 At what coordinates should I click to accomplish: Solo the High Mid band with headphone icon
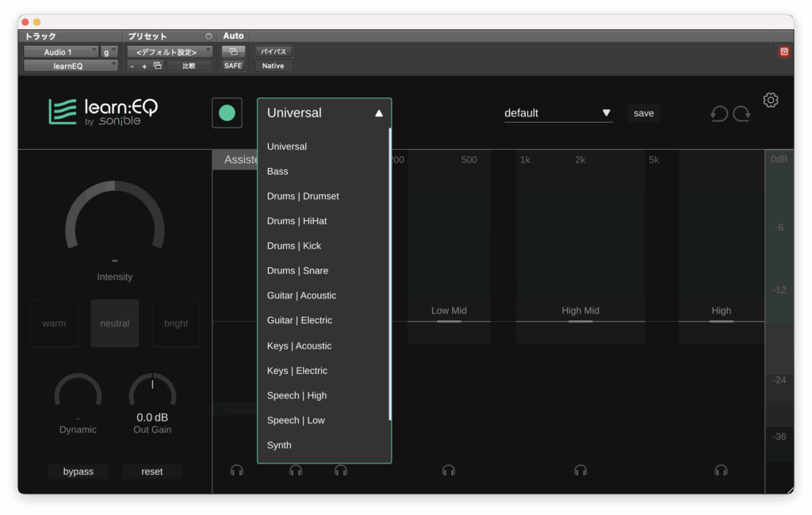tap(580, 470)
